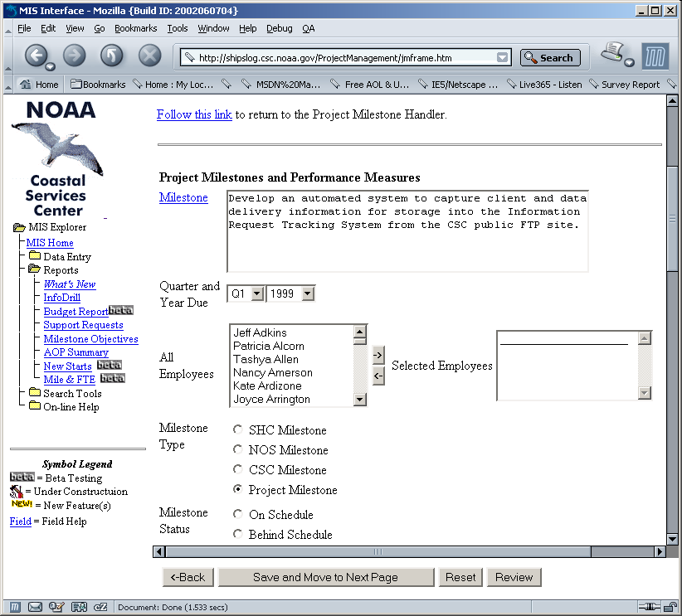This screenshot has width=682, height=616.
Task: Open the URL bar history dropdown arrow
Action: click(502, 57)
